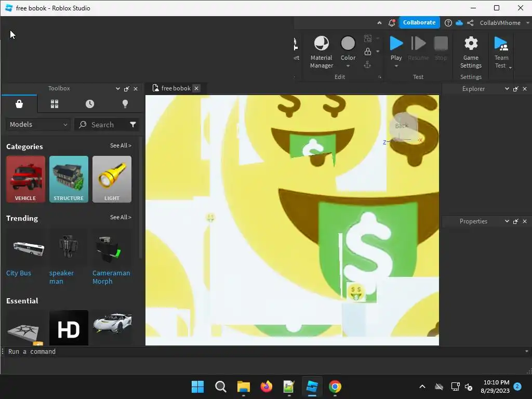The image size is (532, 399).
Task: Open the Lock tool dropdown arrow
Action: coord(378,51)
